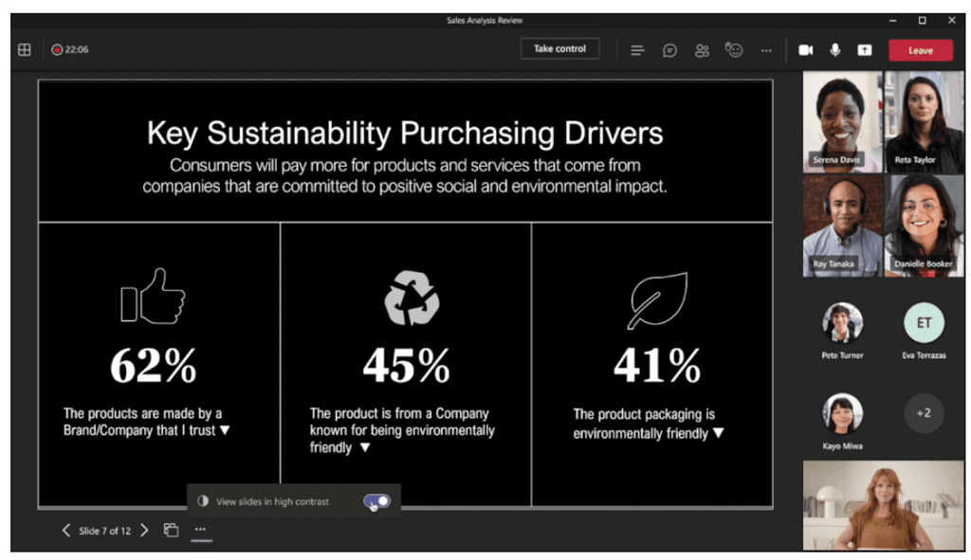Click Eva Terrazas's ET avatar

923,323
